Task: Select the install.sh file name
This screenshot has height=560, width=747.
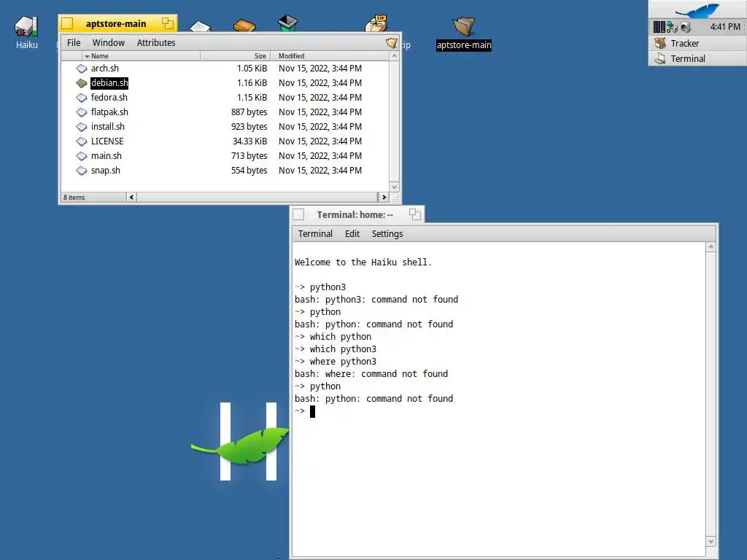Action: 108,127
